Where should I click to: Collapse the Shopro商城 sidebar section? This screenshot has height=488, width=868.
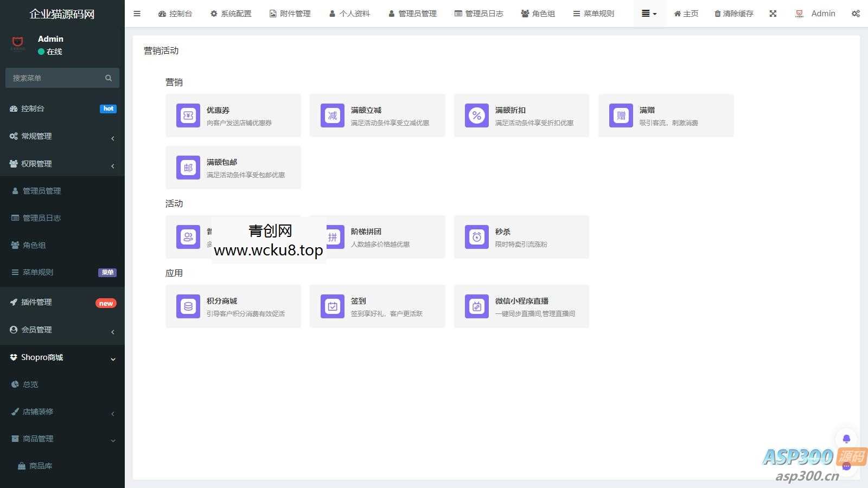[x=62, y=357]
